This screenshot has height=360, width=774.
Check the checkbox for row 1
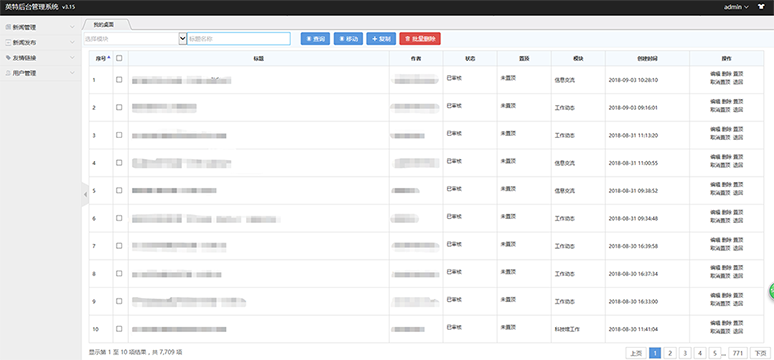pyautogui.click(x=119, y=80)
